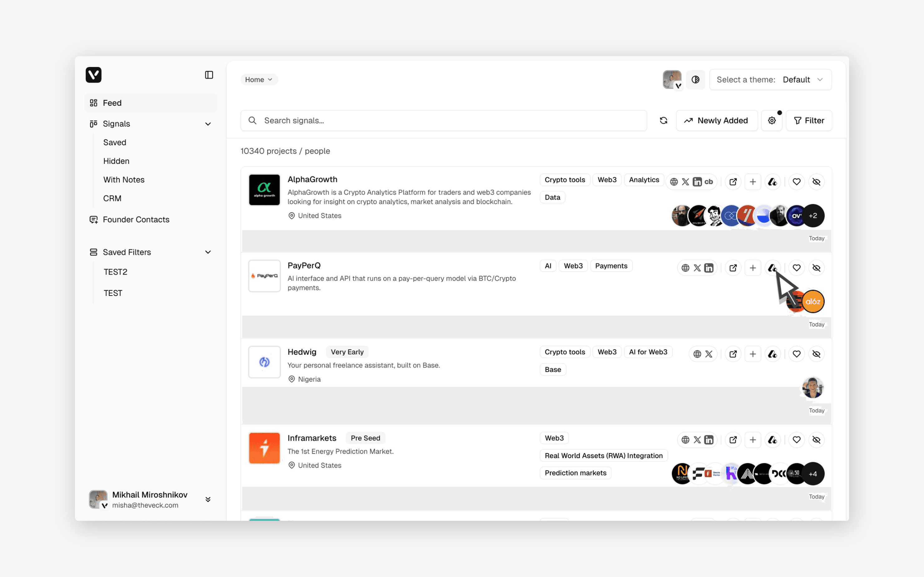Open AlphaGrowth's LinkedIn icon link
The height and width of the screenshot is (577, 924).
pos(697,182)
